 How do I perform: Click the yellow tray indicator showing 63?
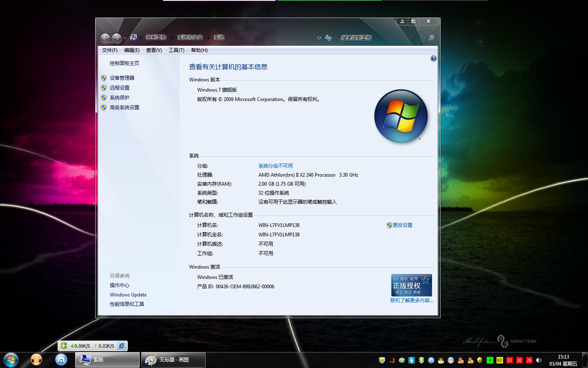500,360
